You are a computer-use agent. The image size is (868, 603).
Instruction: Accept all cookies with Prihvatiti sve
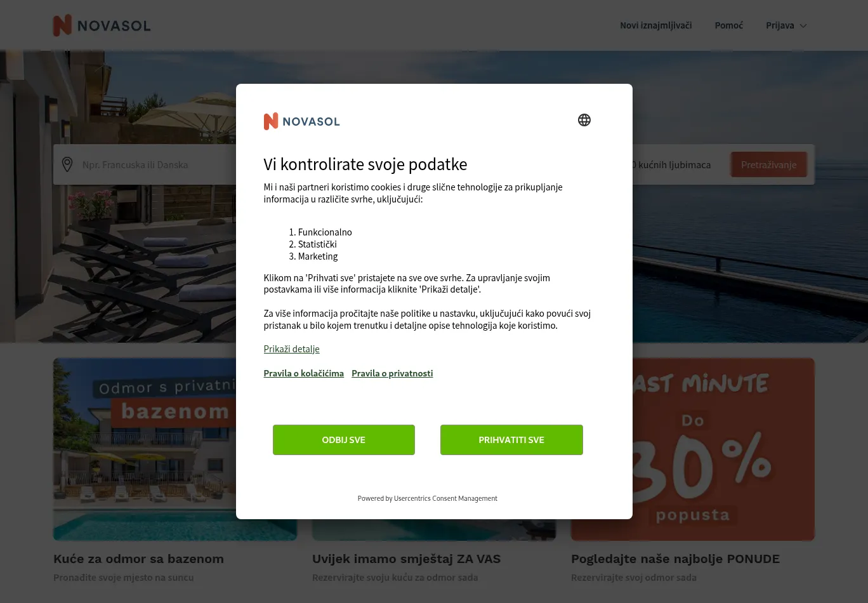(511, 440)
